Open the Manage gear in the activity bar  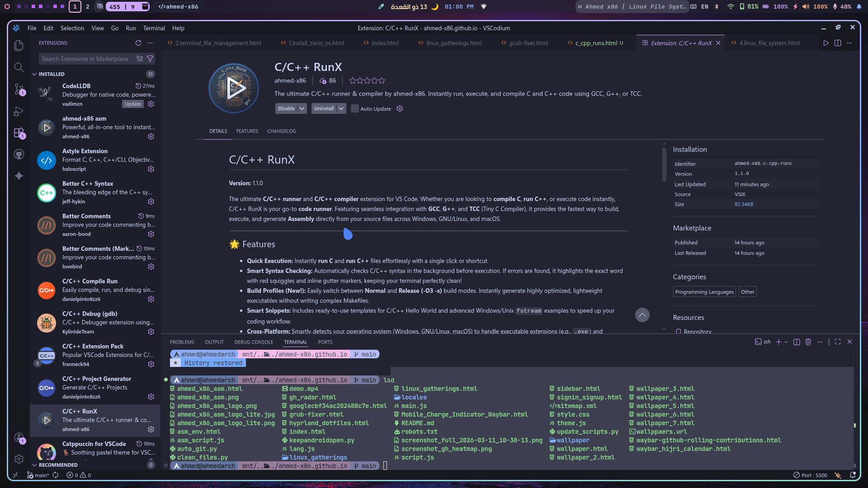point(19,459)
